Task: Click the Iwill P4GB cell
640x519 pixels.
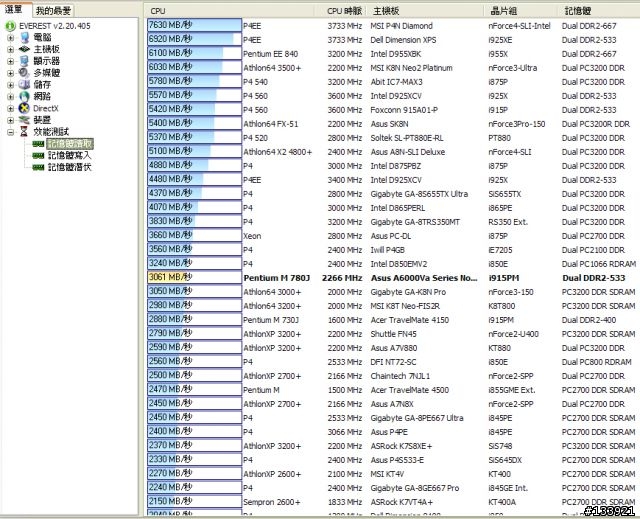Action: pyautogui.click(x=388, y=250)
